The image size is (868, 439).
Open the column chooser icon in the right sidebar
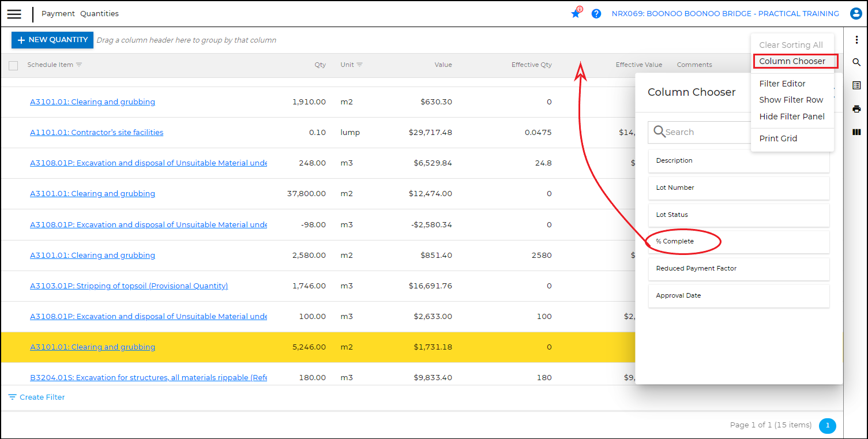click(856, 132)
